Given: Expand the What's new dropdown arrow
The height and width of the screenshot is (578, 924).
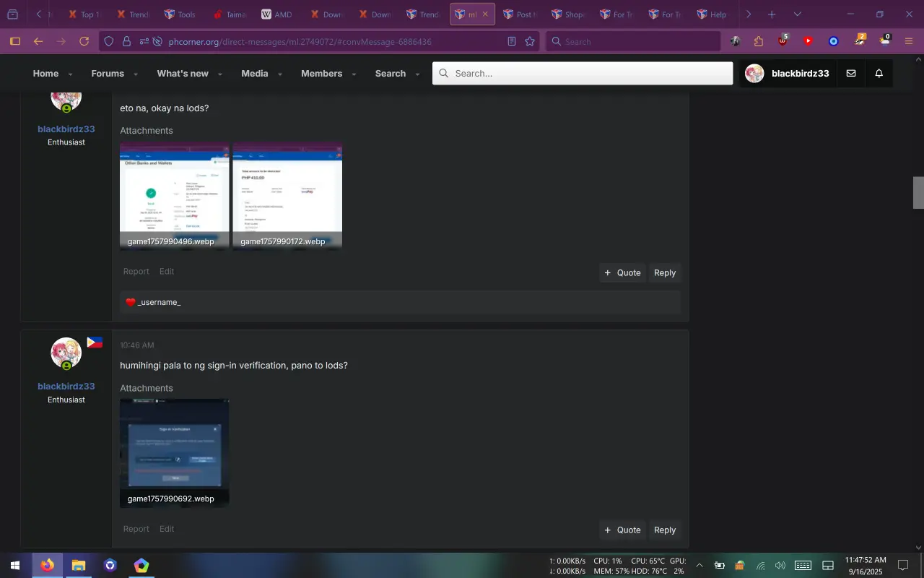Looking at the screenshot, I should pyautogui.click(x=220, y=74).
